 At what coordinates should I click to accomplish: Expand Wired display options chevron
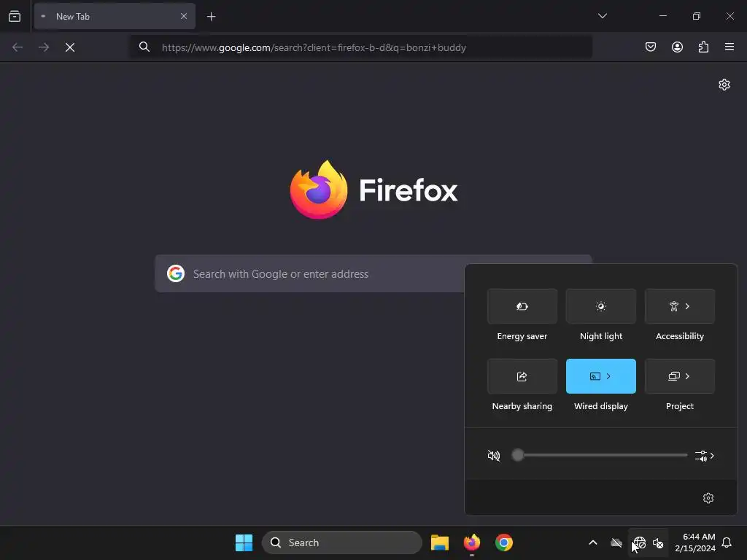pos(608,376)
